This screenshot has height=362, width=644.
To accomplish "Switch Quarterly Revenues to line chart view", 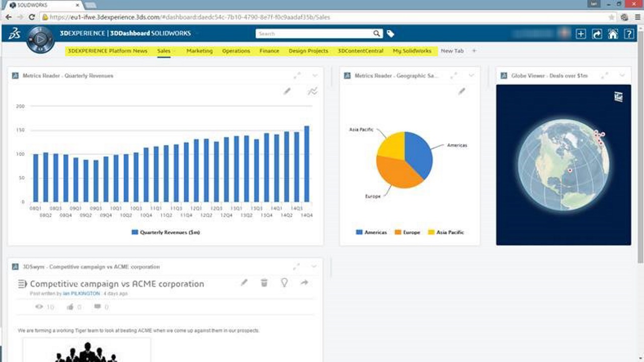I will coord(312,91).
